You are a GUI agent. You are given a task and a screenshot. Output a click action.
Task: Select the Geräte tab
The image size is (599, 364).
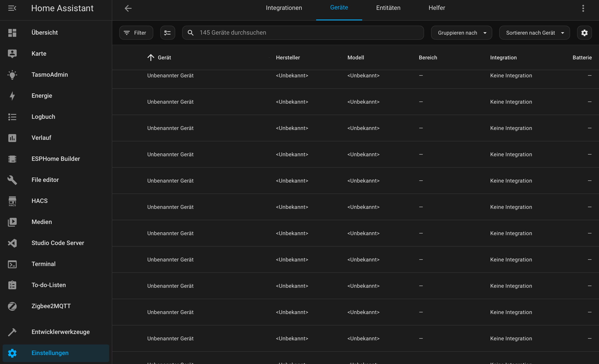point(339,7)
